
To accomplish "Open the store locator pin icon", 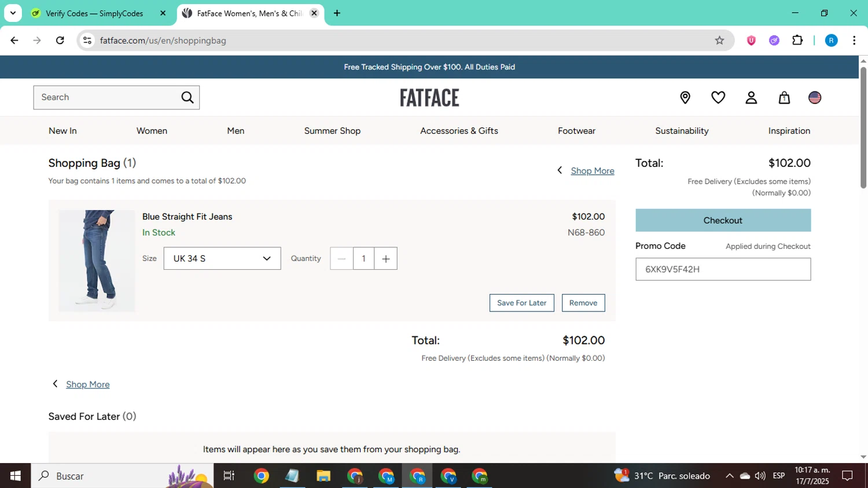I will 685,97.
